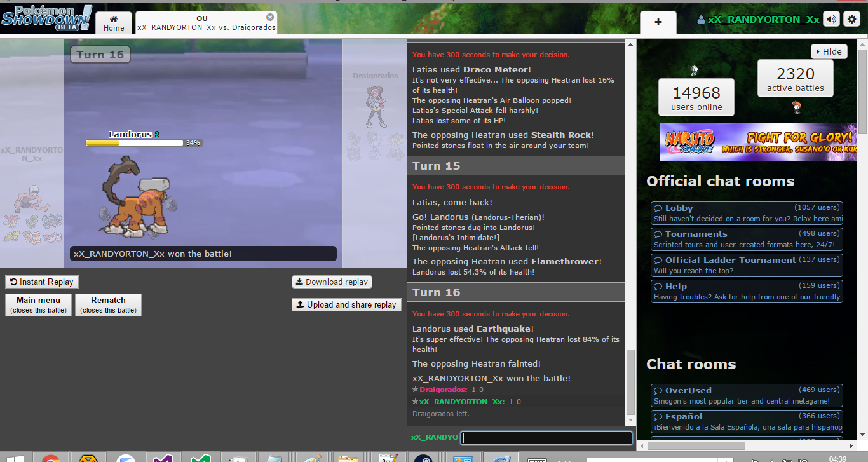Click the Turn 16 header in the log
868x462 pixels.
516,292
